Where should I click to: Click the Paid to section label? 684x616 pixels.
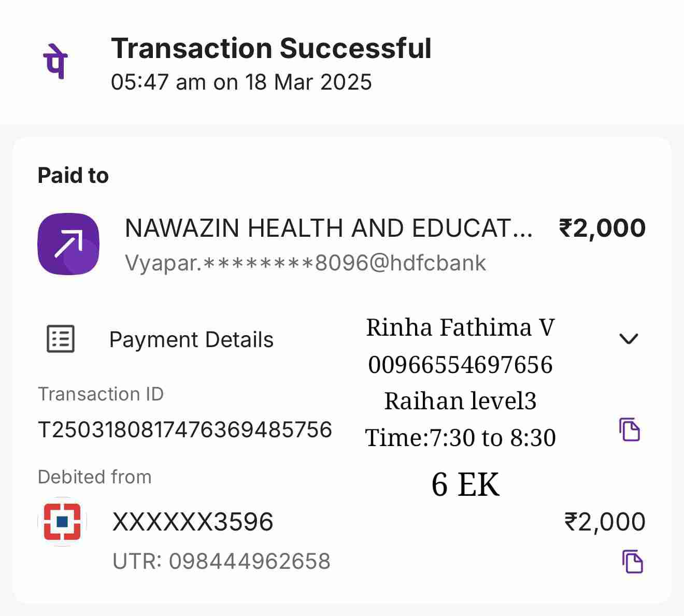point(73,176)
